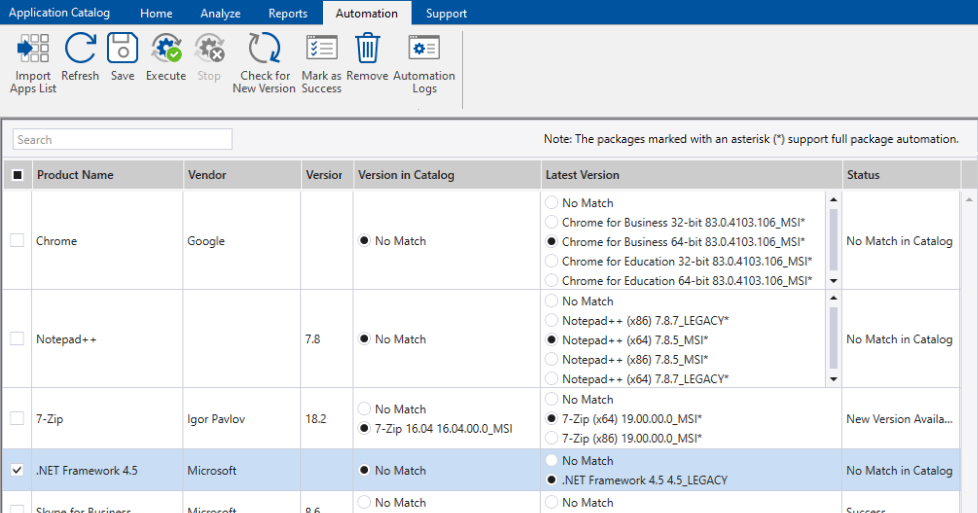Click the Import Apps List icon
This screenshot has height=513, width=978.
[x=33, y=49]
